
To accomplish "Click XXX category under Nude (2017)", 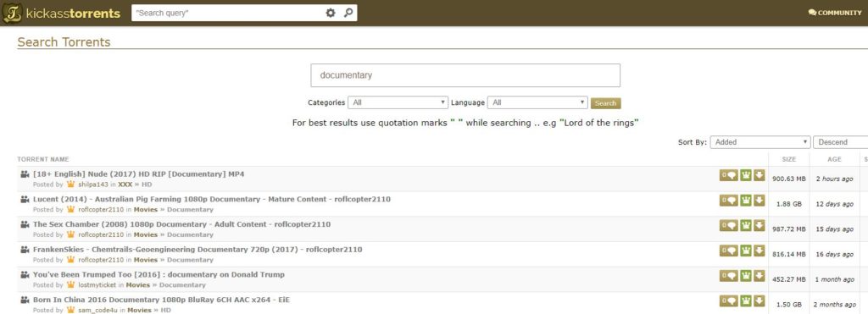I will [125, 185].
